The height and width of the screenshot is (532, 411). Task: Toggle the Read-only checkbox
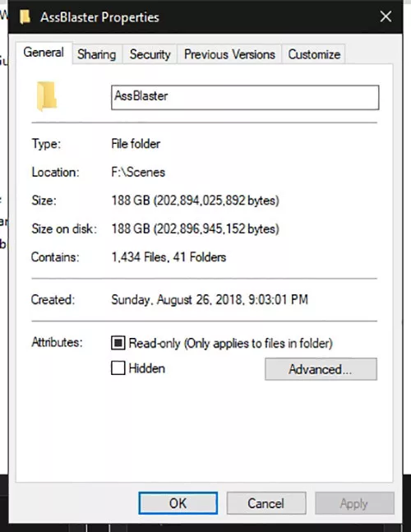[118, 343]
